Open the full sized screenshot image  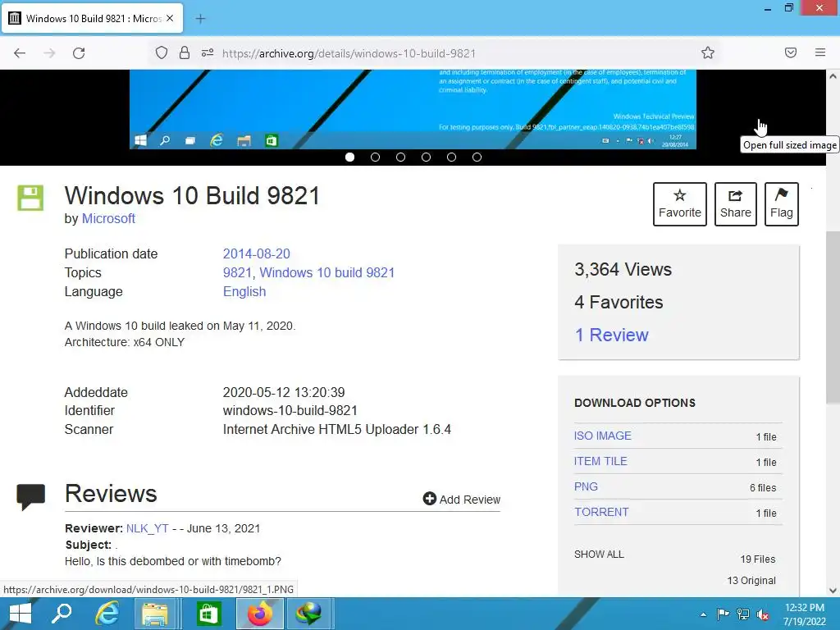pos(413,109)
